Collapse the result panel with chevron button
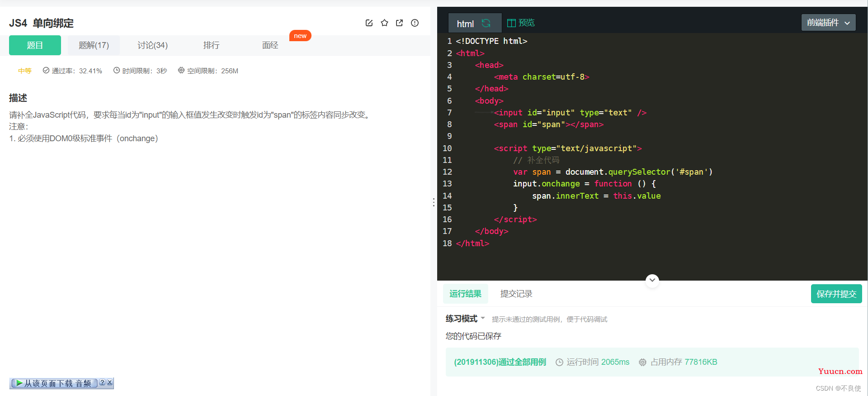The width and height of the screenshot is (868, 396). pos(652,280)
